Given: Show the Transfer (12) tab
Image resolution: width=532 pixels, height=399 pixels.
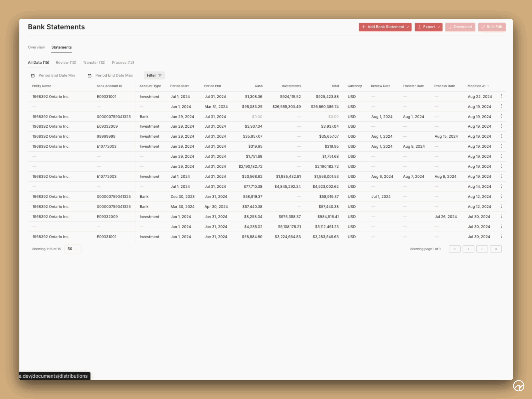Looking at the screenshot, I should point(94,63).
